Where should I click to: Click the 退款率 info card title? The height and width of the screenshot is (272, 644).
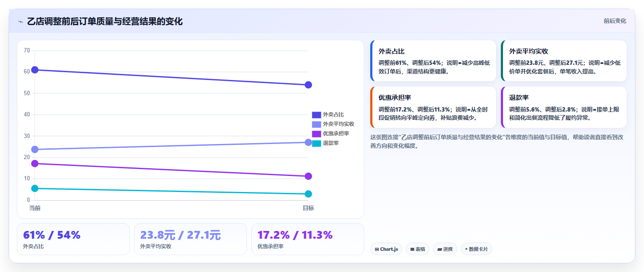point(519,97)
